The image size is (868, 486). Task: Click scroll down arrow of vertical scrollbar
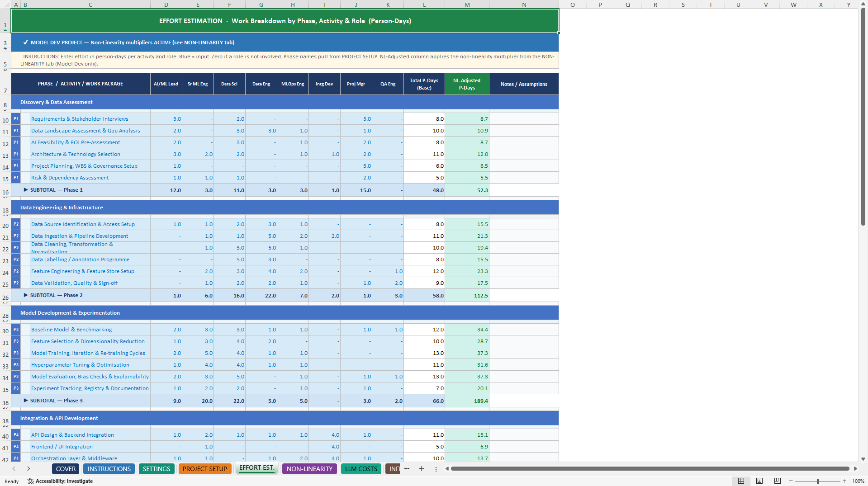coord(863,459)
